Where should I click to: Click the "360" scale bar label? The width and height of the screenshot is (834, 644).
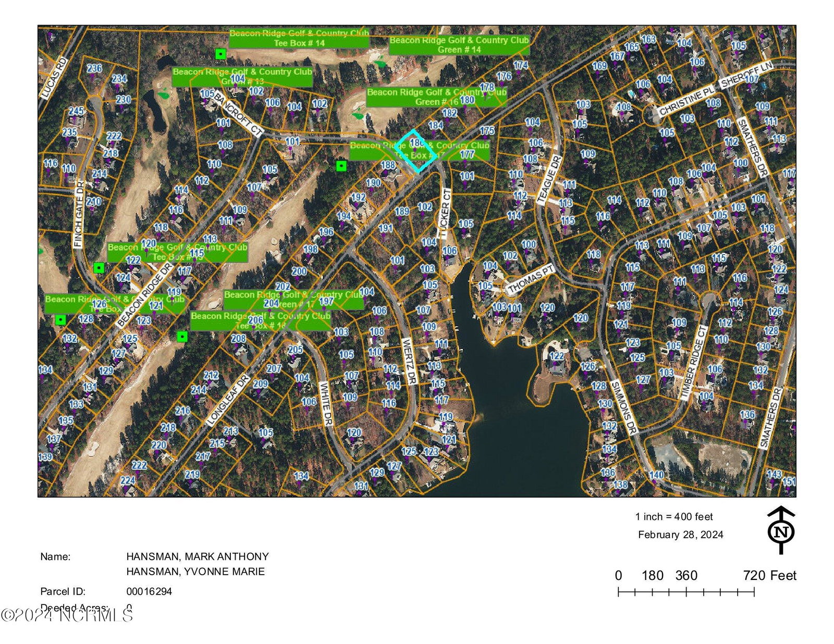pos(686,576)
